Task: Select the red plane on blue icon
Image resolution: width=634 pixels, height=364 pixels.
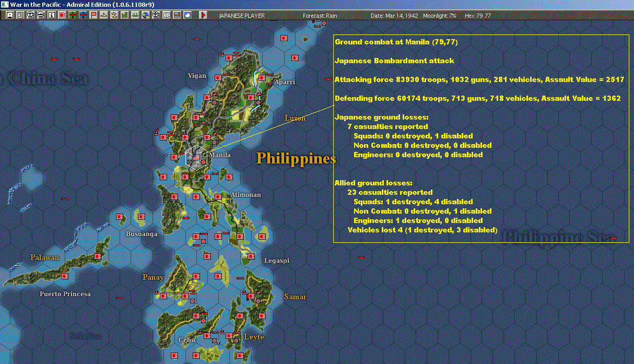Action: [83, 15]
